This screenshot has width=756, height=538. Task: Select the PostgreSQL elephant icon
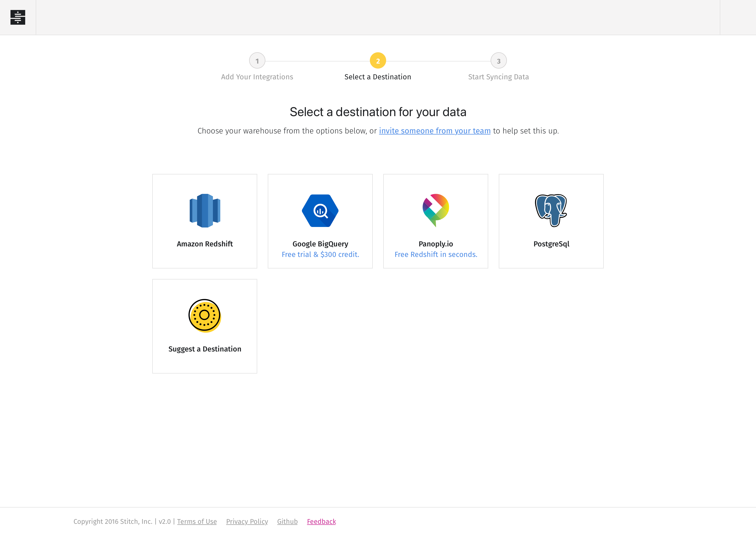point(551,211)
